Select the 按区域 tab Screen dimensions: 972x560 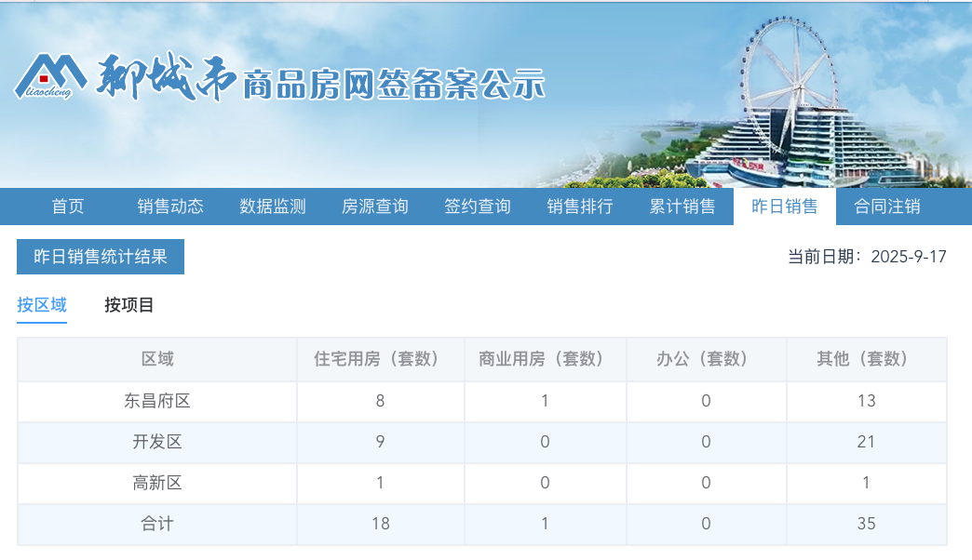click(41, 304)
